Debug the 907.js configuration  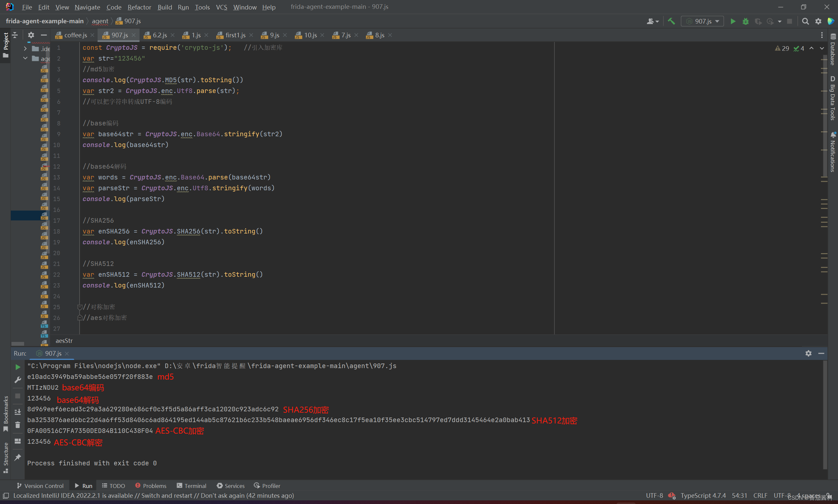click(x=745, y=21)
